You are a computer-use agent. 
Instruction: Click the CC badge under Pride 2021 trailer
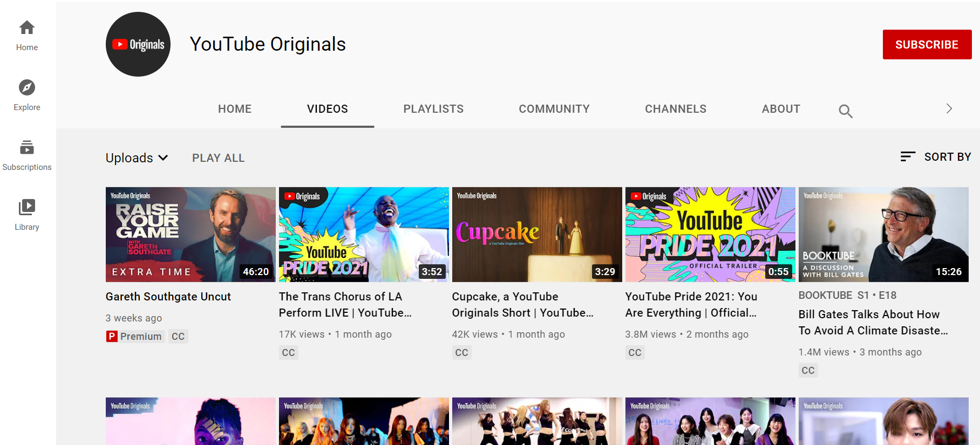click(x=635, y=353)
